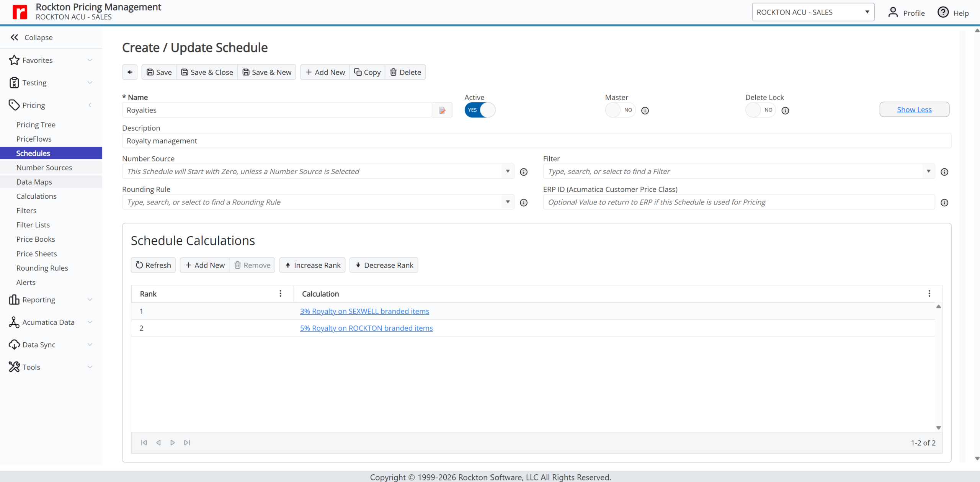980x482 pixels.
Task: Collapse the sidebar navigation
Action: pyautogui.click(x=31, y=37)
